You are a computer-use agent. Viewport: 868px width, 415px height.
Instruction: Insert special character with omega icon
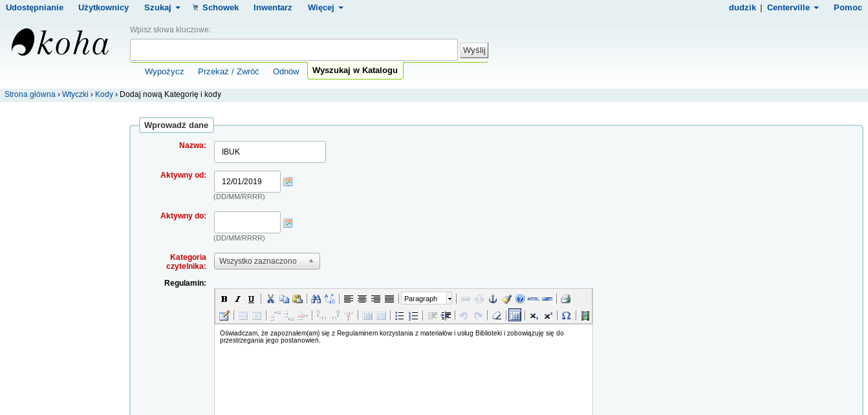566,315
